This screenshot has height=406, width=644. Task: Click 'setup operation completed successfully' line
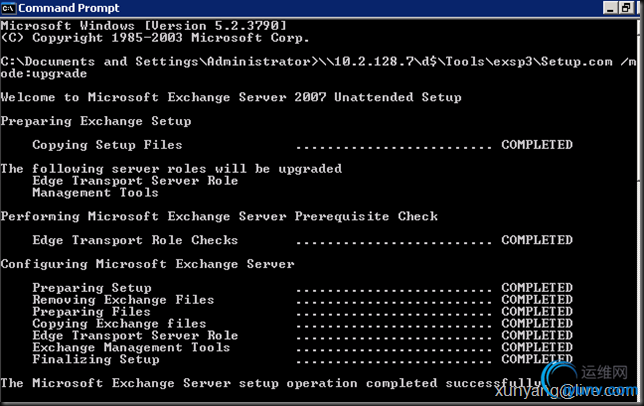pyautogui.click(x=271, y=383)
